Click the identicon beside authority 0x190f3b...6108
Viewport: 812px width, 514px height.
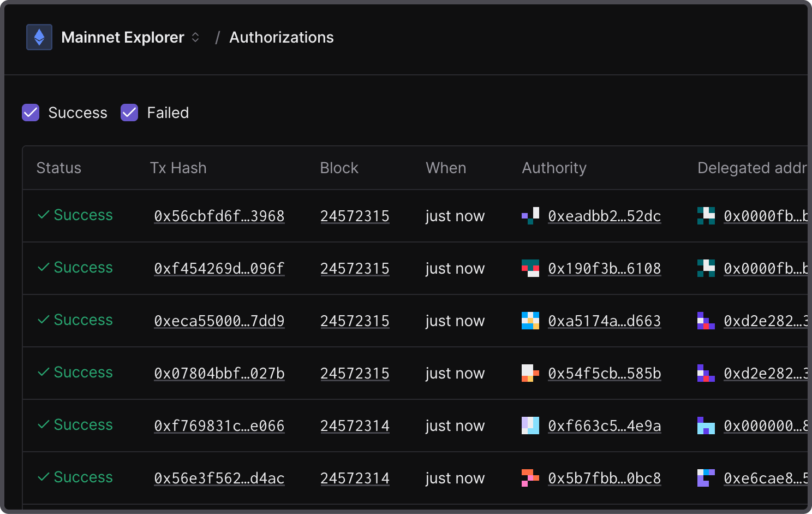point(530,268)
